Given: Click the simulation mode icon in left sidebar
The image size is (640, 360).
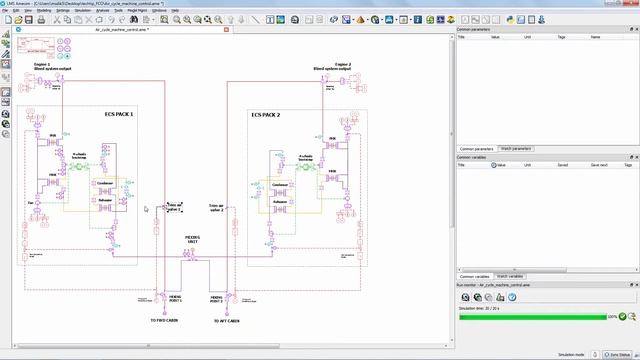Looking at the screenshot, I should 6,64.
